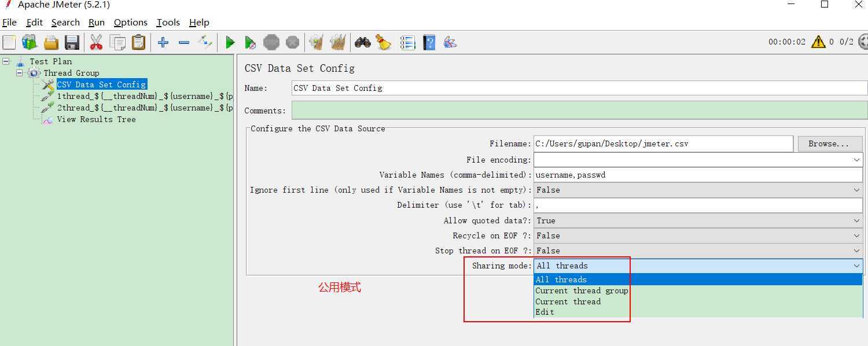Paste with the clipboard toolbar icon

tap(138, 42)
